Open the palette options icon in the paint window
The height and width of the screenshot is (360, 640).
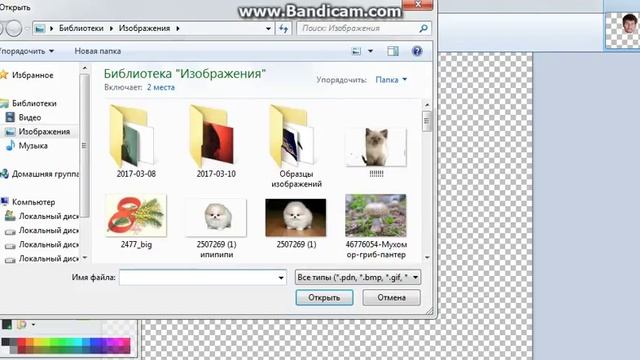22,325
